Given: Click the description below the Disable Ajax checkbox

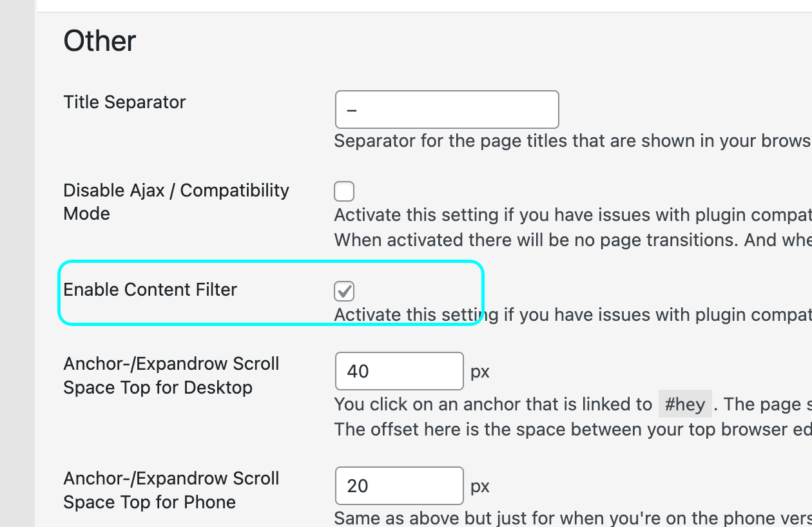Looking at the screenshot, I should point(571,215).
